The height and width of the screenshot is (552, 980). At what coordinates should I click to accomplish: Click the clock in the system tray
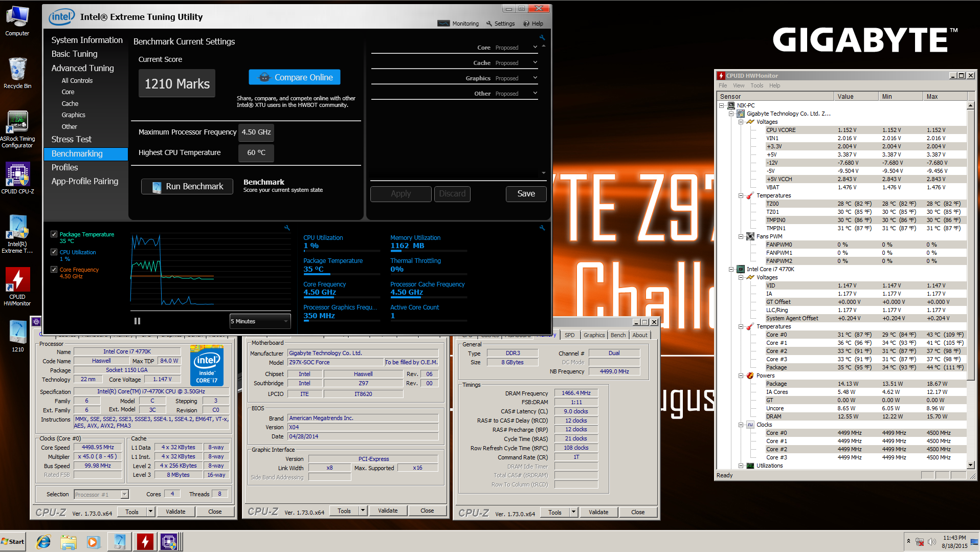click(x=954, y=542)
